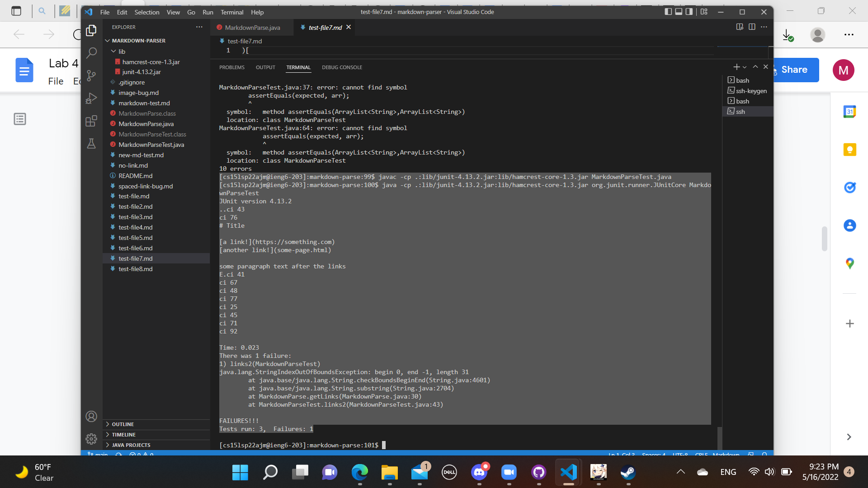Expand the OUTLINE section

coord(123,424)
